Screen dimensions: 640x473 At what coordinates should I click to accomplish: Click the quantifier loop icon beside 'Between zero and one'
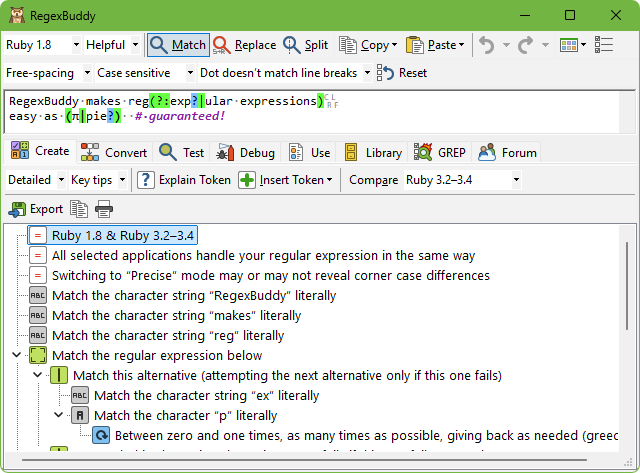click(101, 435)
